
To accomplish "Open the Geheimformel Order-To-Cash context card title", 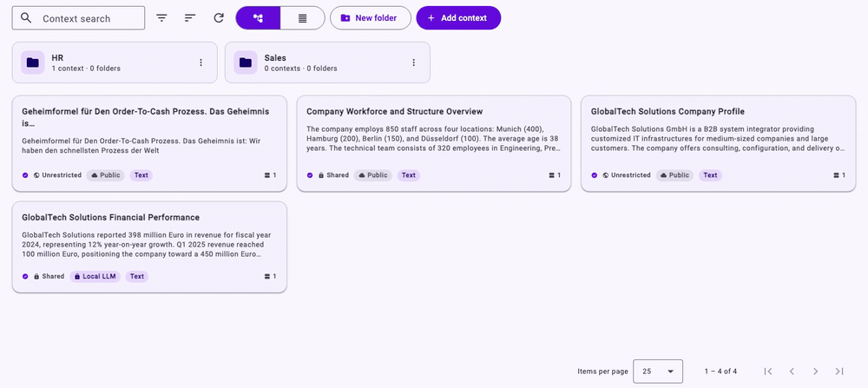I will [x=146, y=117].
